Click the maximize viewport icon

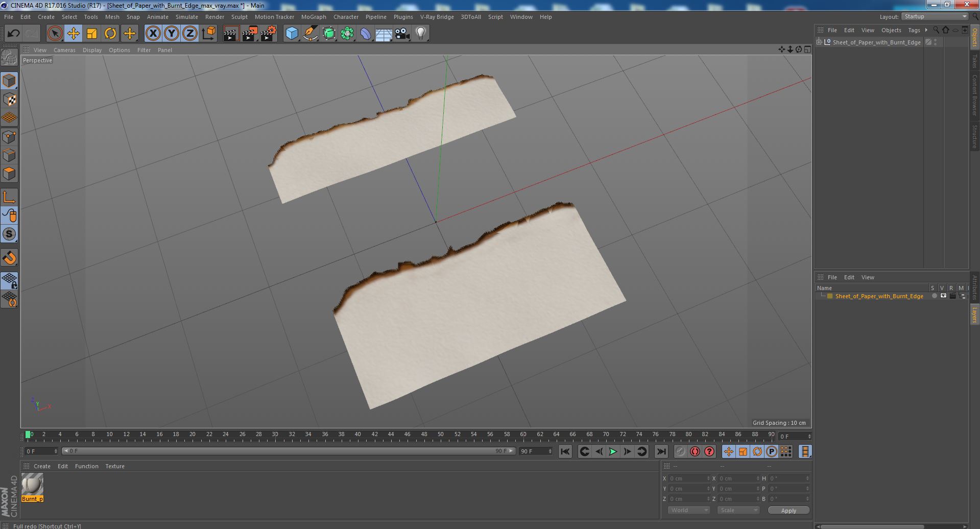807,50
